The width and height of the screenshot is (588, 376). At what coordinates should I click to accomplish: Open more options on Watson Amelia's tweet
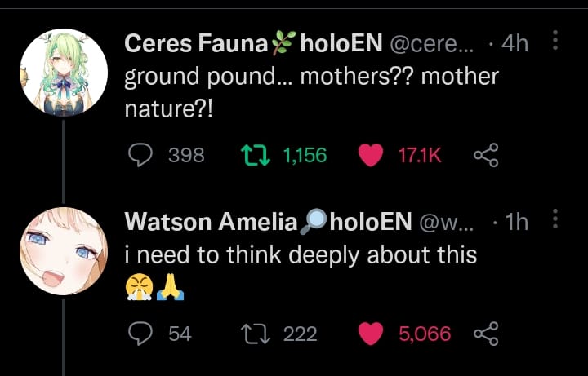click(x=555, y=219)
